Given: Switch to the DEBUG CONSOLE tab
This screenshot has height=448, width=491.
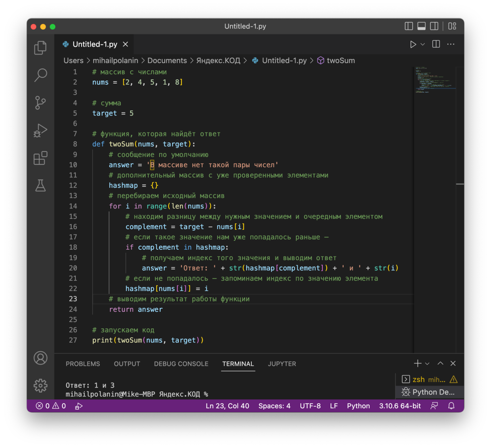Looking at the screenshot, I should 181,364.
